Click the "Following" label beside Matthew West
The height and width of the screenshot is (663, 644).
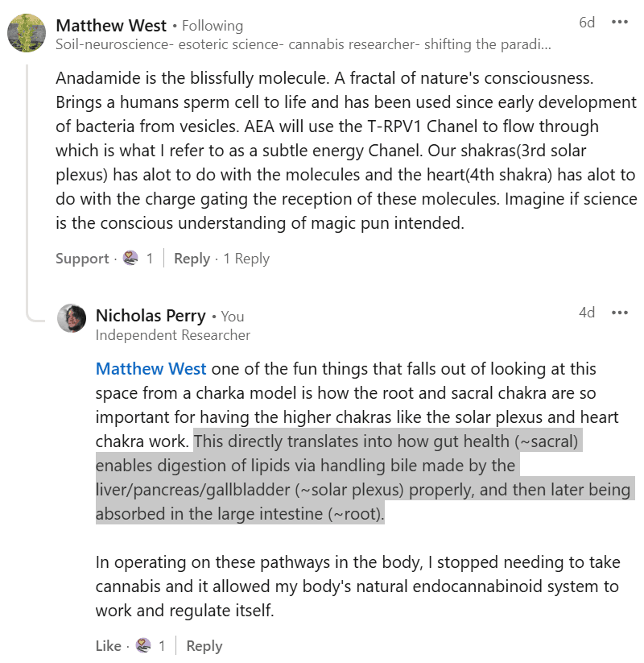(213, 27)
